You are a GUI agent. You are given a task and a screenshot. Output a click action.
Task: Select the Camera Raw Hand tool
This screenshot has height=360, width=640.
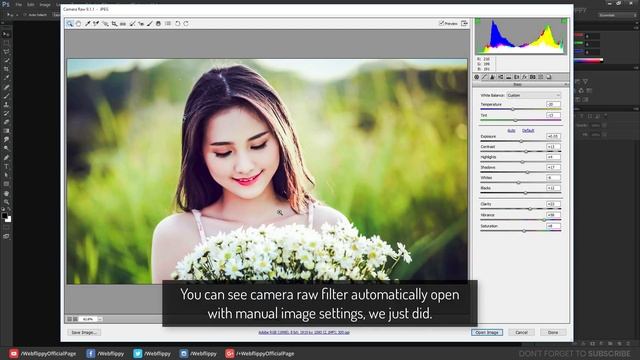[x=78, y=24]
